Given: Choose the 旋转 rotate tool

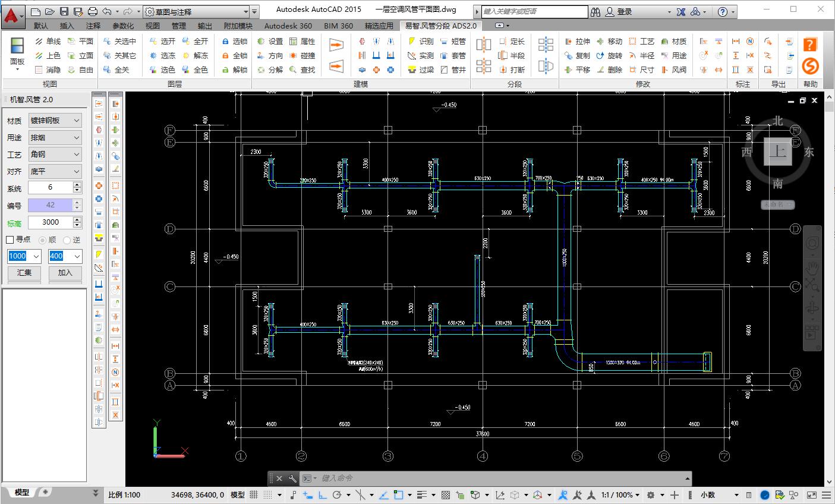Looking at the screenshot, I should click(x=609, y=55).
